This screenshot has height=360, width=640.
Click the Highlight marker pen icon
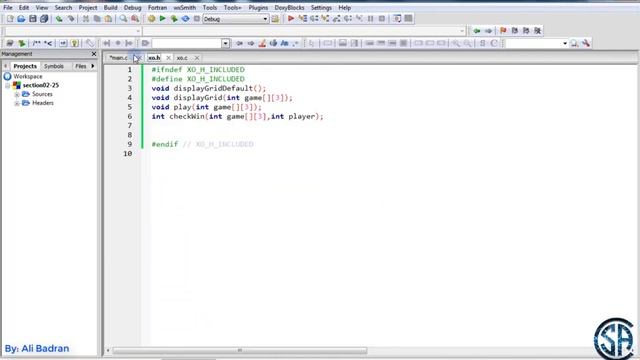(x=262, y=43)
